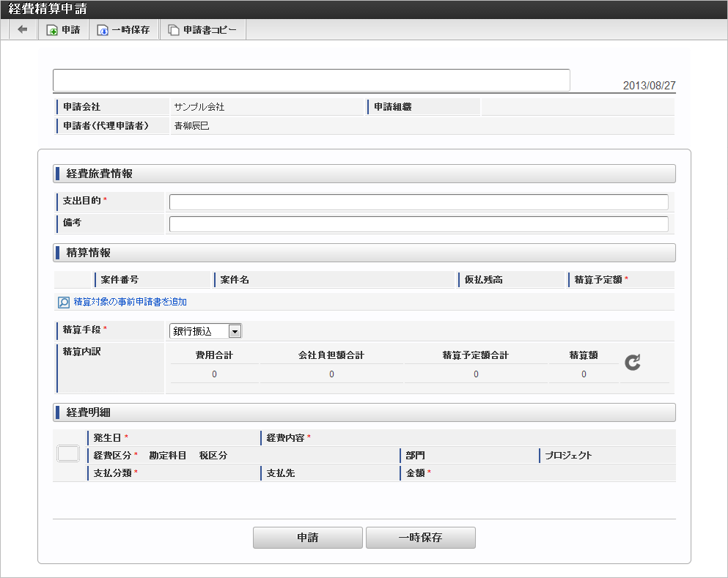This screenshot has height=578, width=728.
Task: Click the refresh icon in 精算内訳
Action: point(632,362)
